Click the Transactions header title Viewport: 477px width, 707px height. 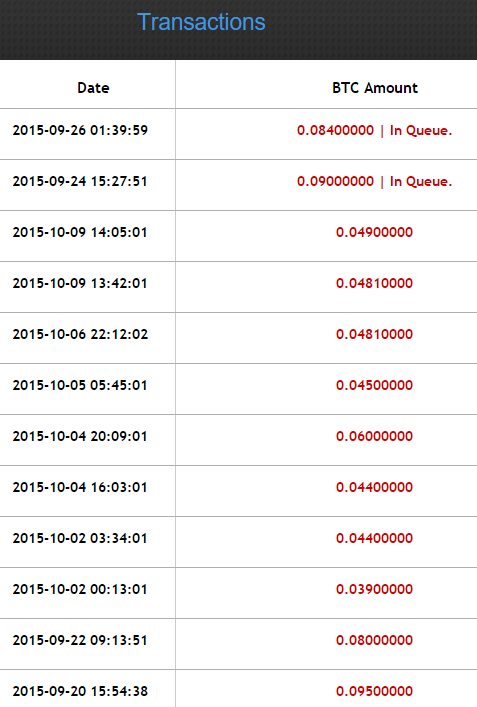tap(201, 22)
